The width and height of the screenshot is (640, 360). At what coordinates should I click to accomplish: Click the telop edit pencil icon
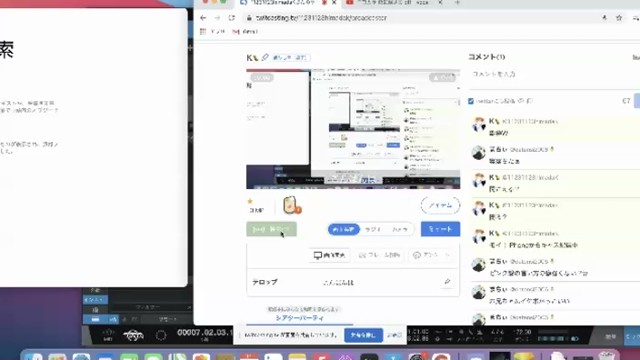pos(447,282)
